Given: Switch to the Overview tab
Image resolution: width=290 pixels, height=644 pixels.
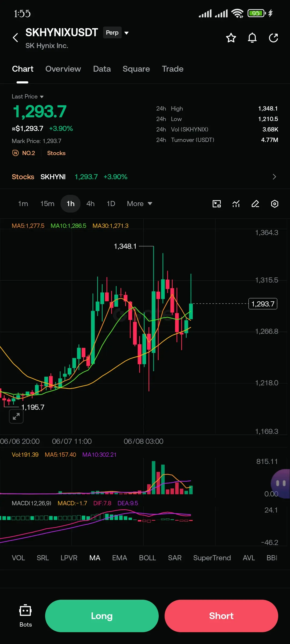Looking at the screenshot, I should click(x=63, y=69).
